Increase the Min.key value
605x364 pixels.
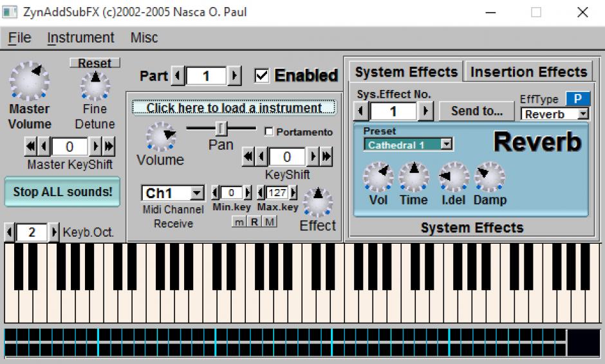248,192
